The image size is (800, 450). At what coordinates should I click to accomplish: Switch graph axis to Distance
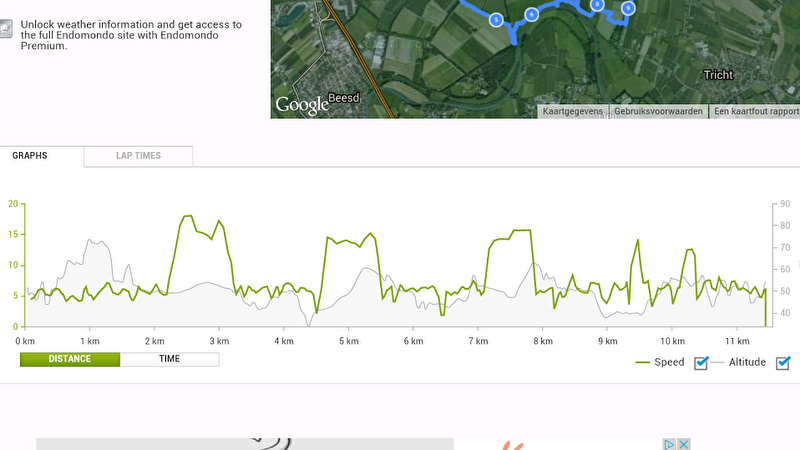click(x=70, y=359)
